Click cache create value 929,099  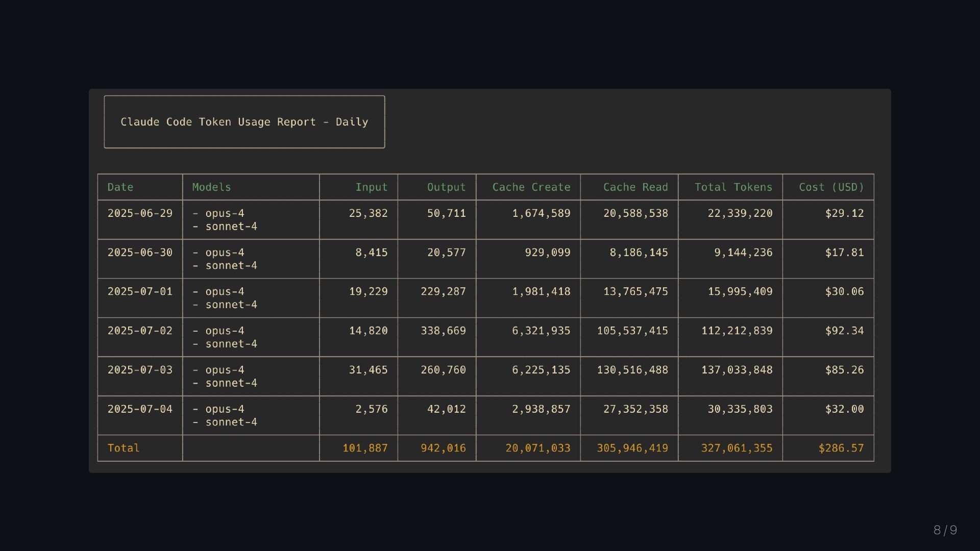point(548,253)
